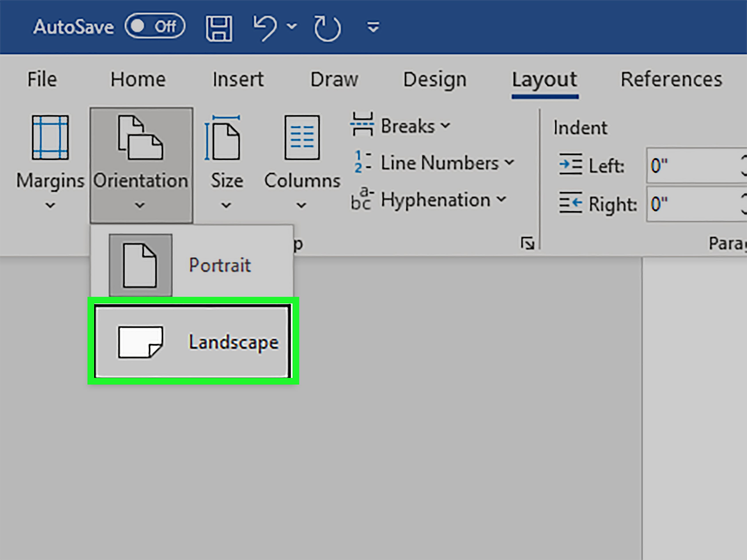Click the Orientation label text

click(x=140, y=180)
